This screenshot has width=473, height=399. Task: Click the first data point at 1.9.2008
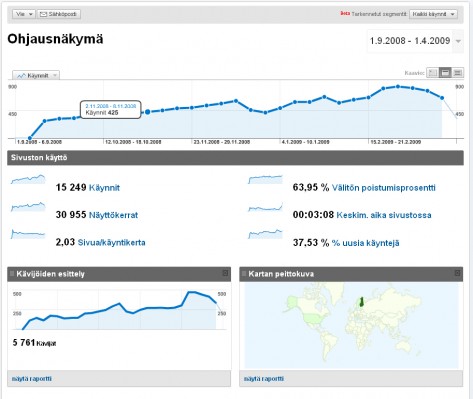[x=30, y=138]
